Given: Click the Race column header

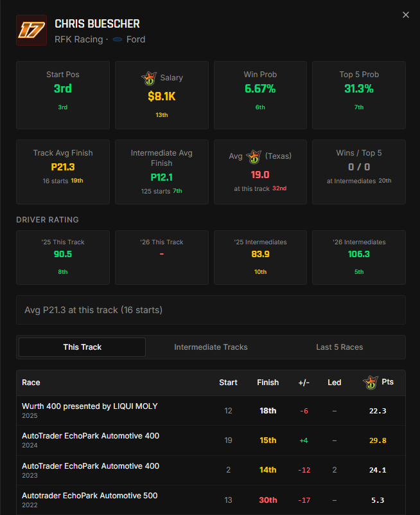Looking at the screenshot, I should (31, 383).
